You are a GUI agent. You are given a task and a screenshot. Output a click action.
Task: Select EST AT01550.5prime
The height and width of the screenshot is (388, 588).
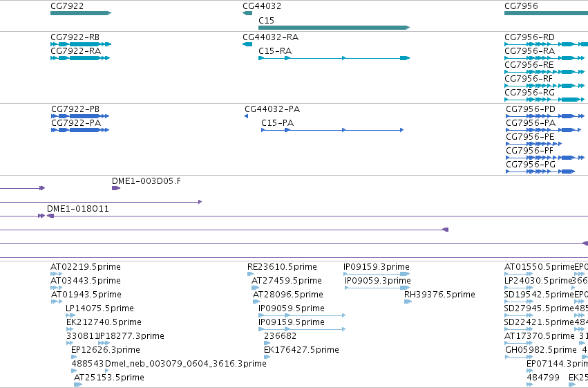(539, 267)
